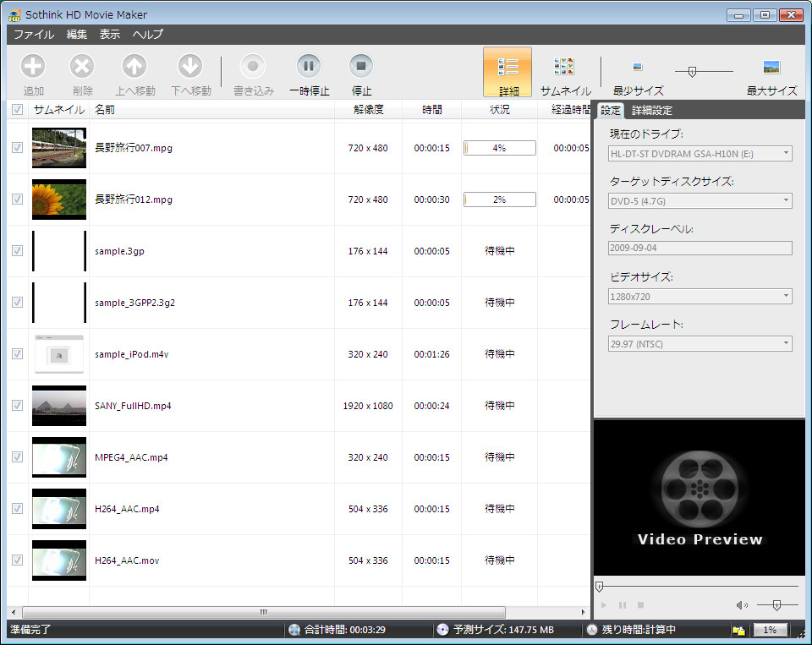Uncheck sample_3GPP2.3g2 checkbox
812x645 pixels.
tap(18, 303)
